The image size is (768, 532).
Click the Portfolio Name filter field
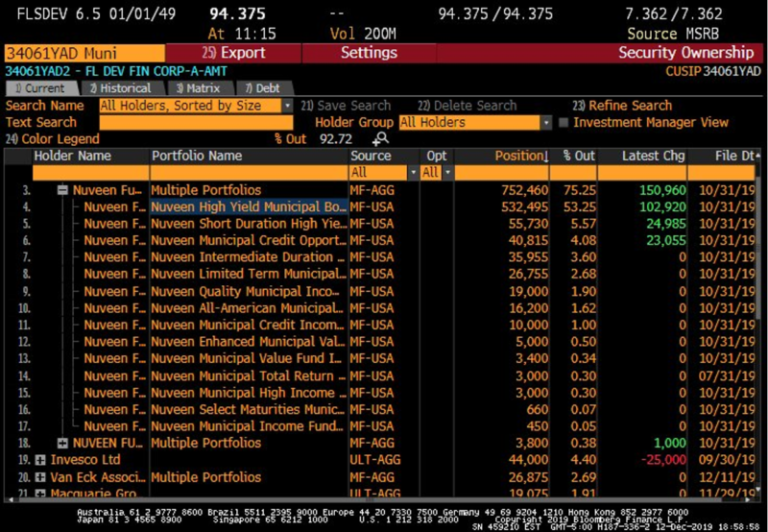click(249, 173)
